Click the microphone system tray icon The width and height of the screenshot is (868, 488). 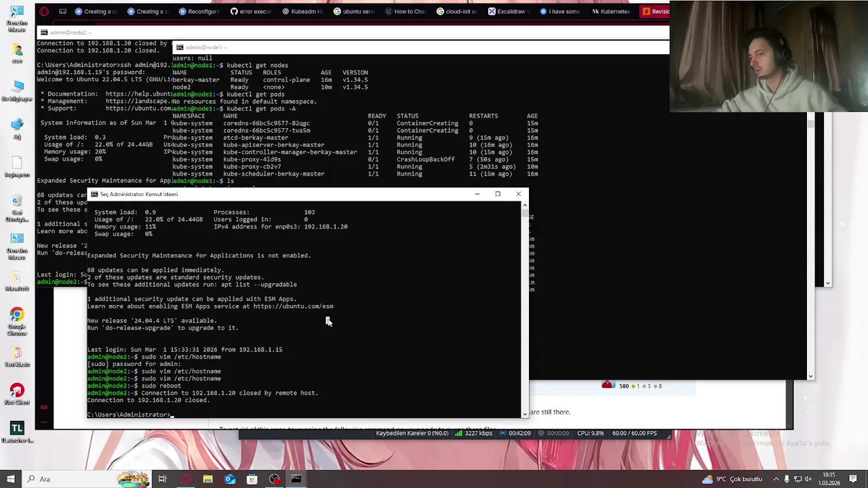click(x=787, y=479)
